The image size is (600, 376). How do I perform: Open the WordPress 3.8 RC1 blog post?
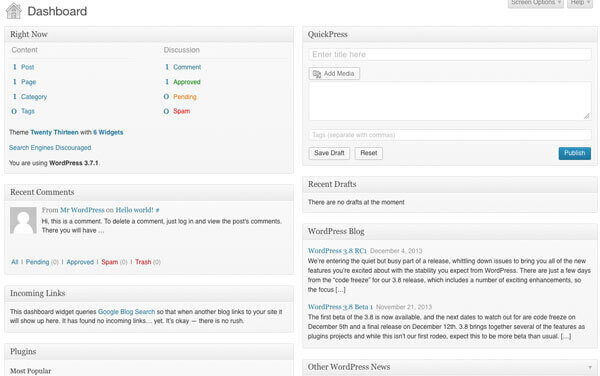point(337,251)
